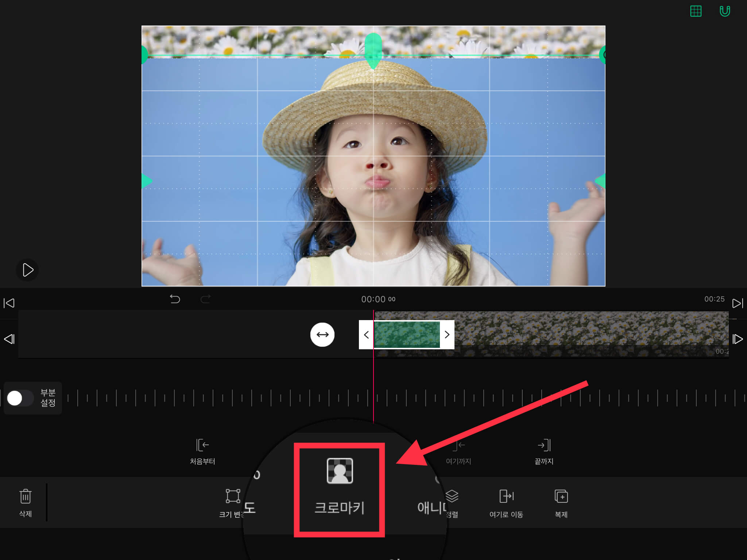
Task: Click the From Start (처음부터) icon
Action: [x=202, y=445]
